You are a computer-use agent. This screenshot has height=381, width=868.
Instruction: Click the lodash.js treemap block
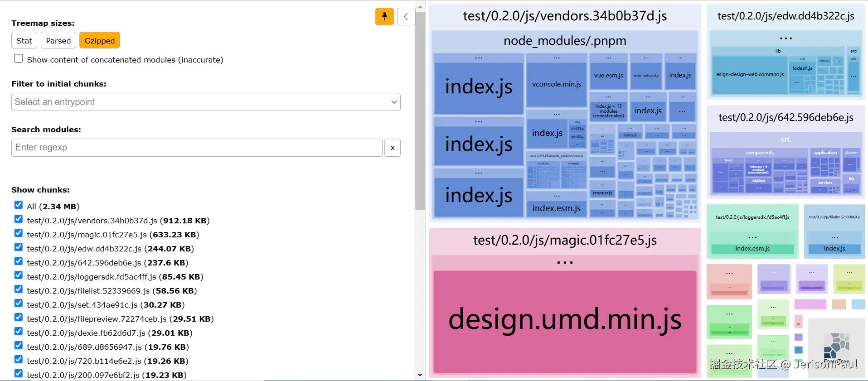pyautogui.click(x=802, y=68)
